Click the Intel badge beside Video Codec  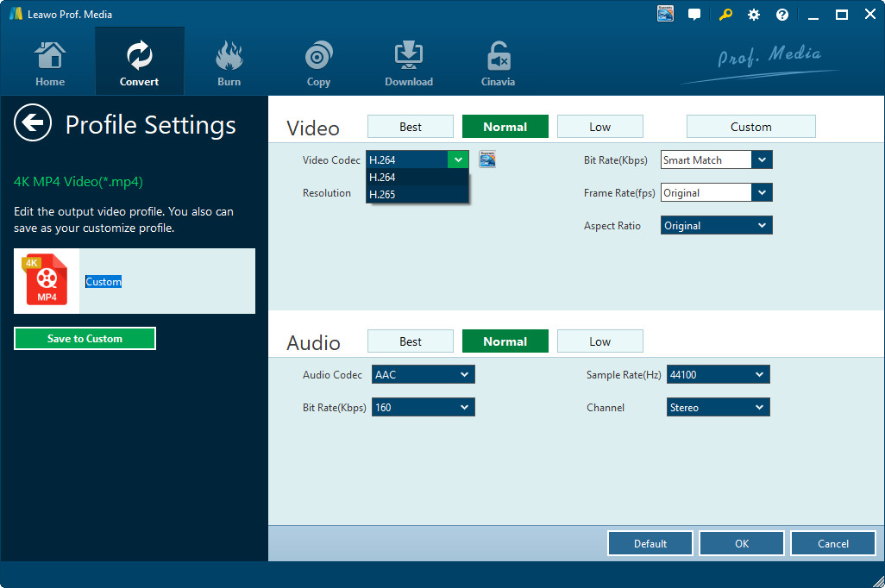pyautogui.click(x=487, y=160)
